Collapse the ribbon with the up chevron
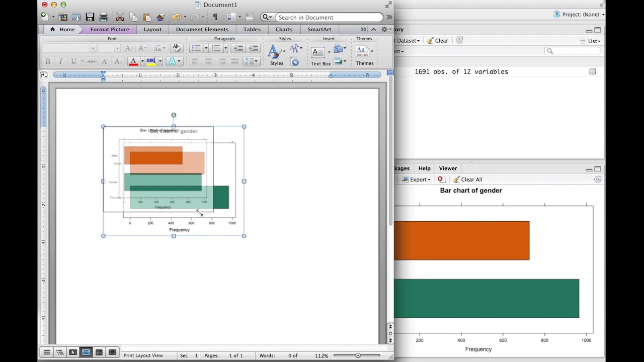Screen dimensions: 644x362 373,30
